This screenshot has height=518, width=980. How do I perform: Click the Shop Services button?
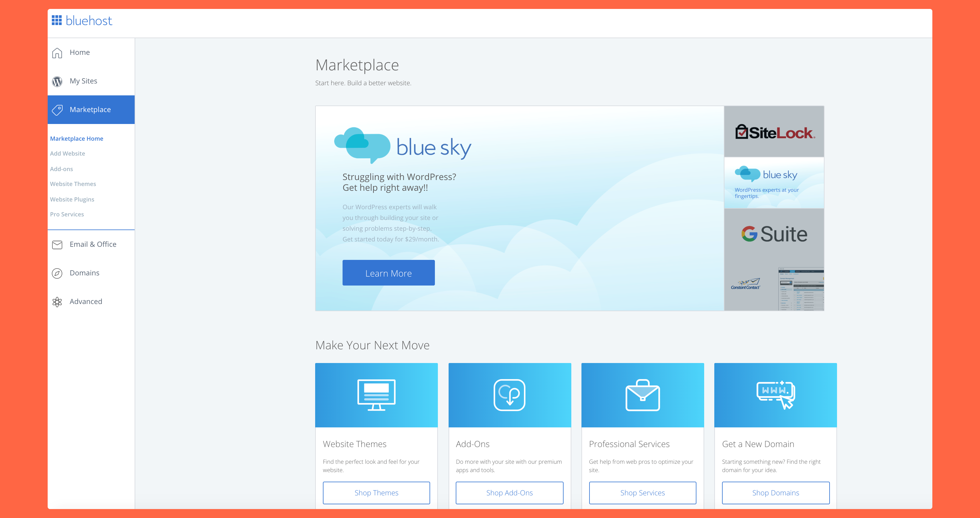[643, 493]
